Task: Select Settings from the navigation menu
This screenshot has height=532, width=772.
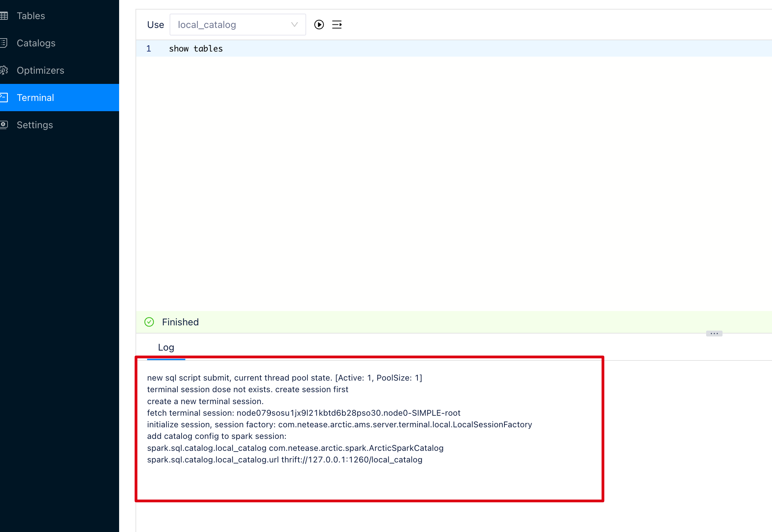Action: (34, 124)
